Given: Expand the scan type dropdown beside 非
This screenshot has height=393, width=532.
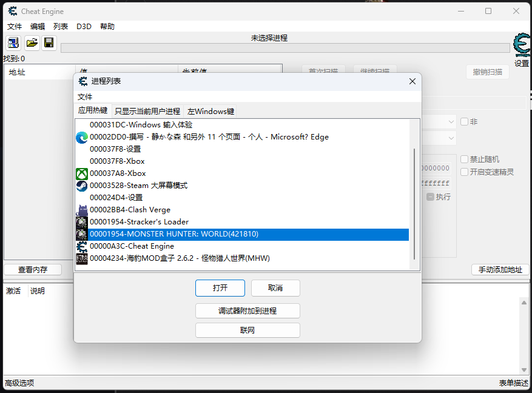Looking at the screenshot, I should 451,122.
